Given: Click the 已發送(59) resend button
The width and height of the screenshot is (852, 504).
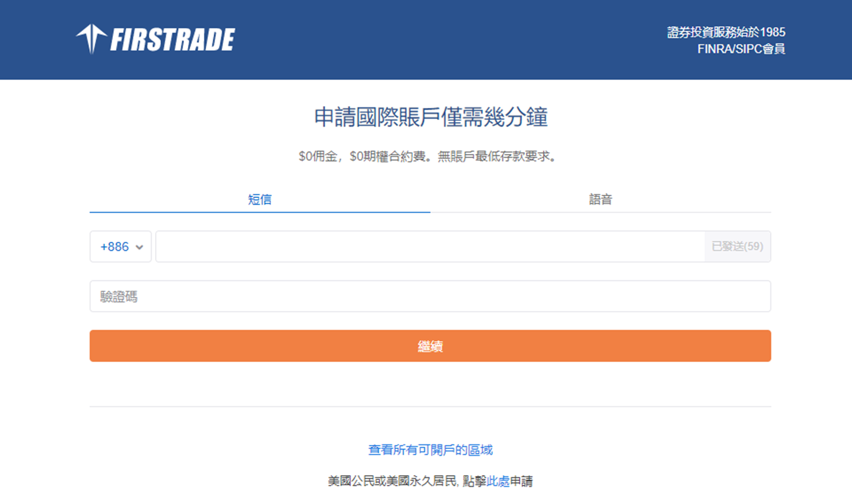Looking at the screenshot, I should (738, 246).
